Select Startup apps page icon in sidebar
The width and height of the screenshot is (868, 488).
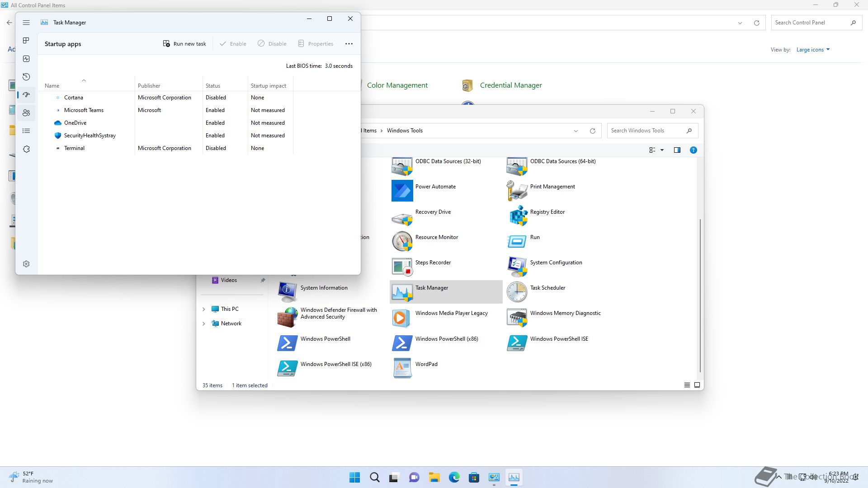tap(26, 95)
